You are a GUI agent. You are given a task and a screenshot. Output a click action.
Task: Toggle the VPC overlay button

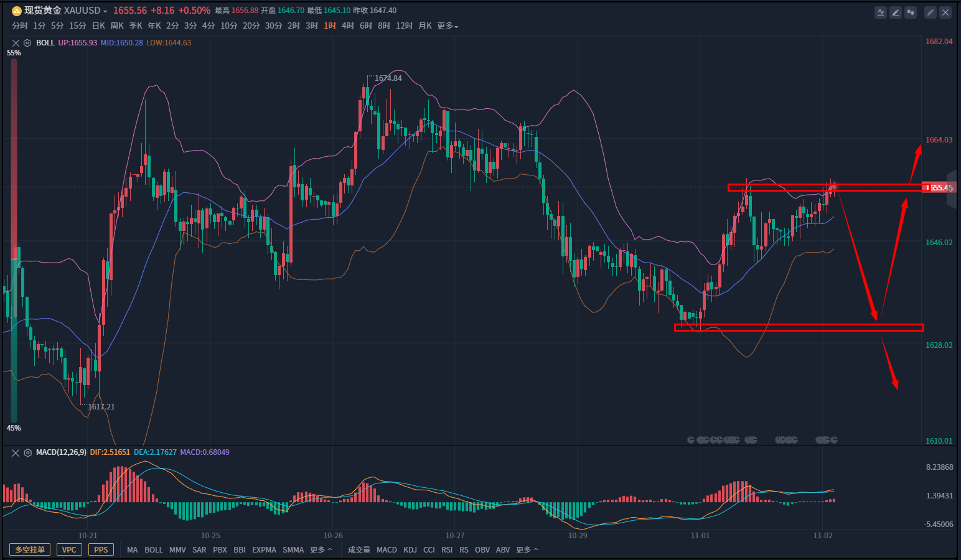click(69, 550)
